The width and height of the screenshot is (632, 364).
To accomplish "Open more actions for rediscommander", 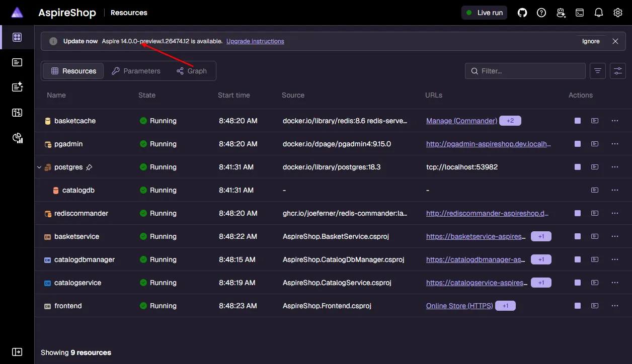I will [x=614, y=213].
